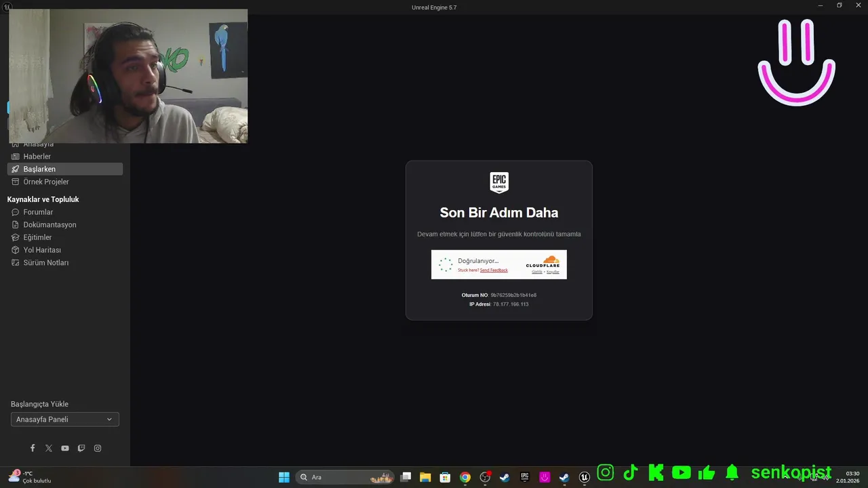The image size is (868, 488).
Task: Click the Forumlar speech bubble icon
Action: (16, 212)
